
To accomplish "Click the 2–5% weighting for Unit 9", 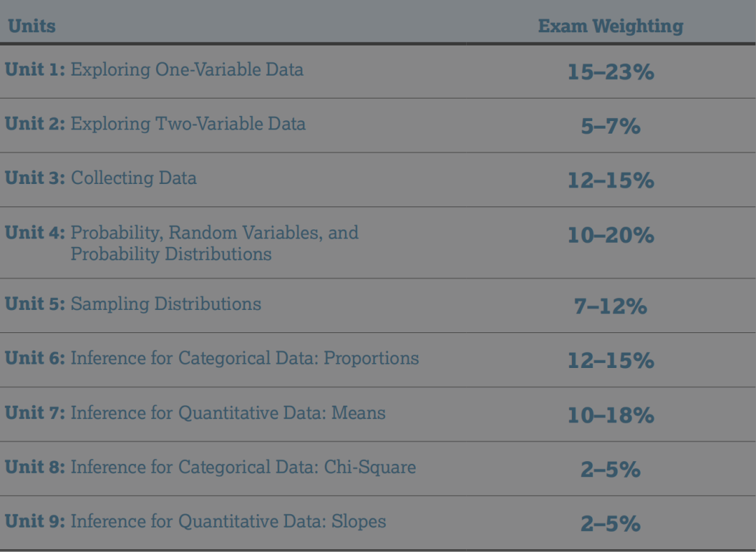I will 610,524.
